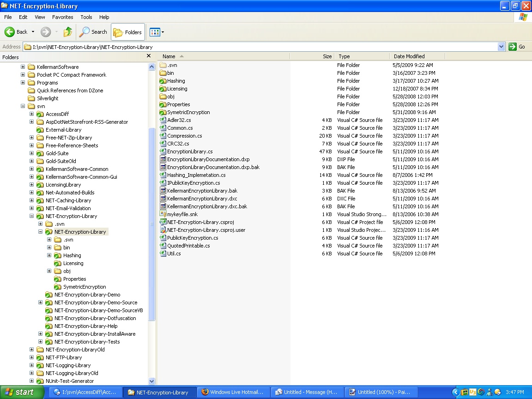Click the taskbar clock showing 3:47 PM
The height and width of the screenshot is (399, 532).
(514, 392)
